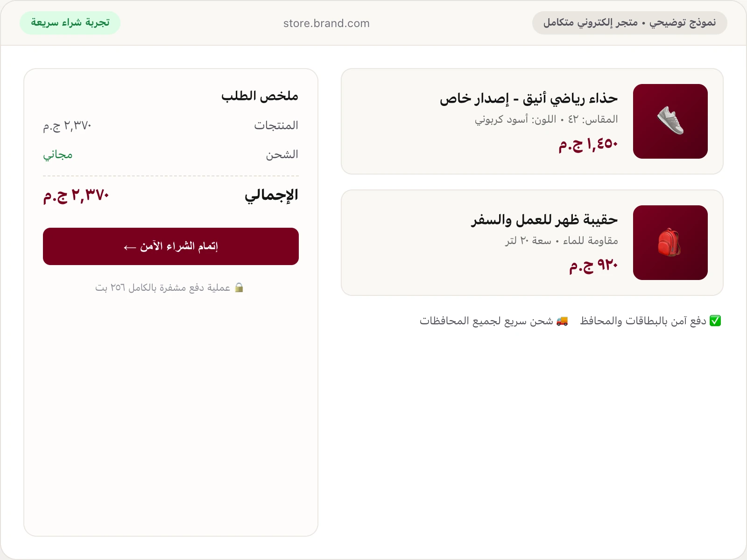The height and width of the screenshot is (560, 747).
Task: Select the product title 'حذاء رياضي أنيق - إصدار خاص'
Action: [529, 98]
